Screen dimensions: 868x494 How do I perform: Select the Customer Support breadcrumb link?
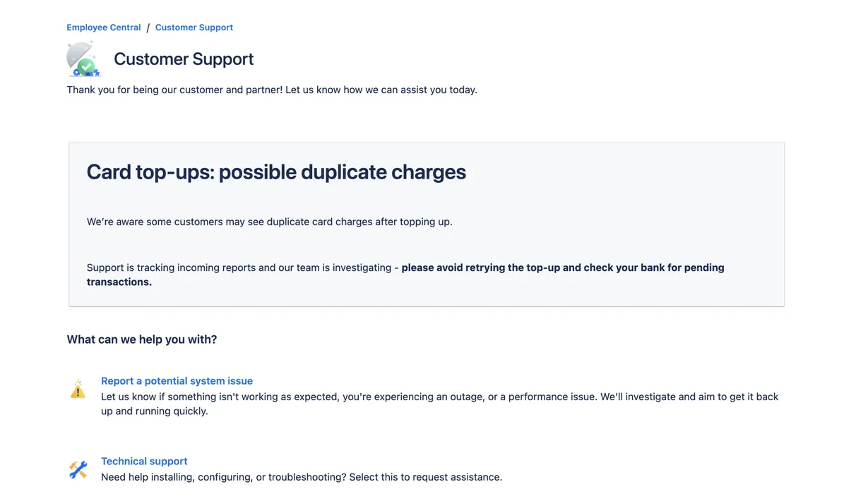pos(194,28)
